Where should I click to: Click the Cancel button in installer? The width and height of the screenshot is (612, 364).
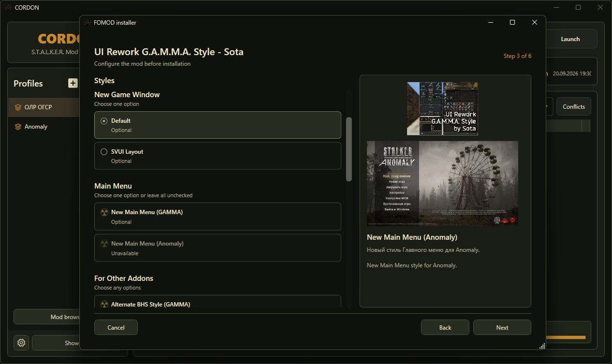(116, 327)
